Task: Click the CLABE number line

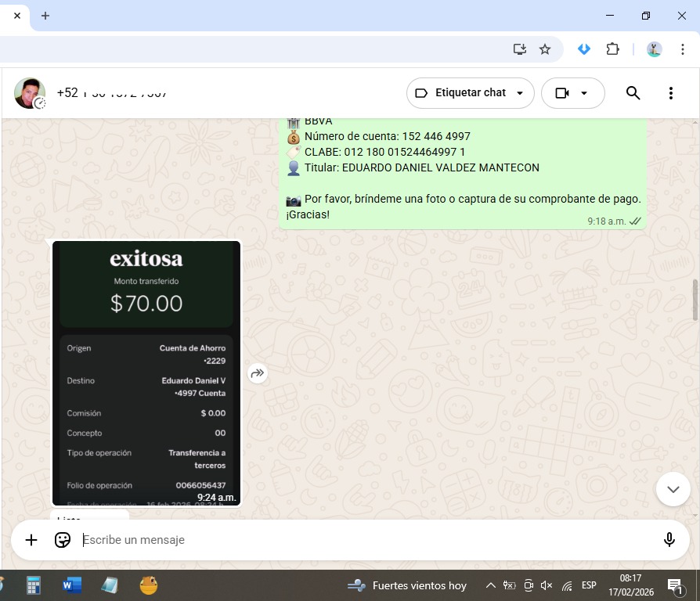Action: coord(384,152)
